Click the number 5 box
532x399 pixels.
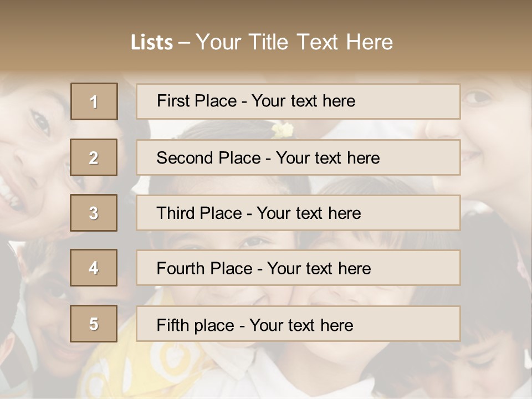94,324
